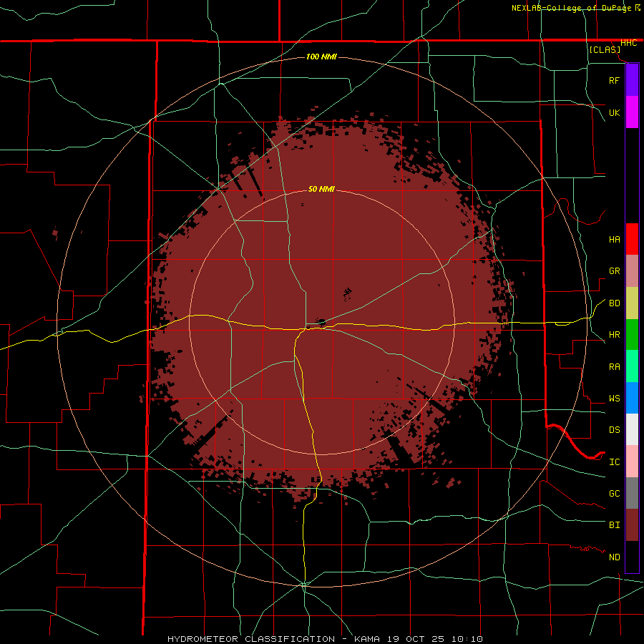
Task: Click the WS legend label
Action: [x=614, y=398]
